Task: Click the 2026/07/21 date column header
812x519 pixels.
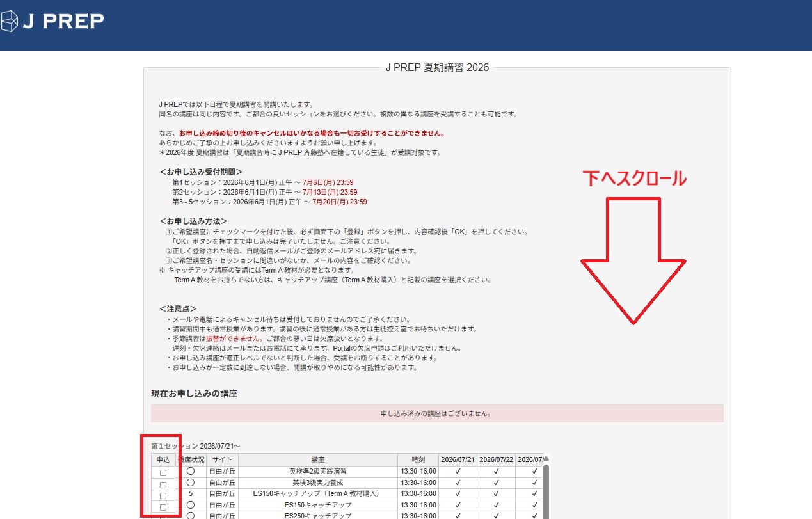Action: (458, 459)
